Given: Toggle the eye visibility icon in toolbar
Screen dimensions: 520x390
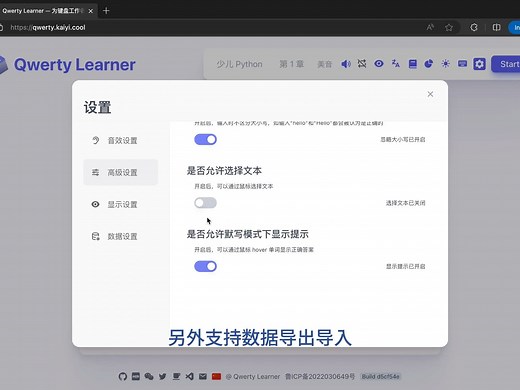Looking at the screenshot, I should click(x=379, y=64).
